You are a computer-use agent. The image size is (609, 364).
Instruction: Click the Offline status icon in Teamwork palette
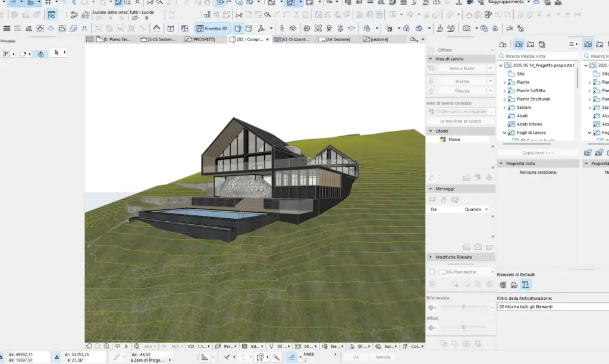[x=432, y=50]
